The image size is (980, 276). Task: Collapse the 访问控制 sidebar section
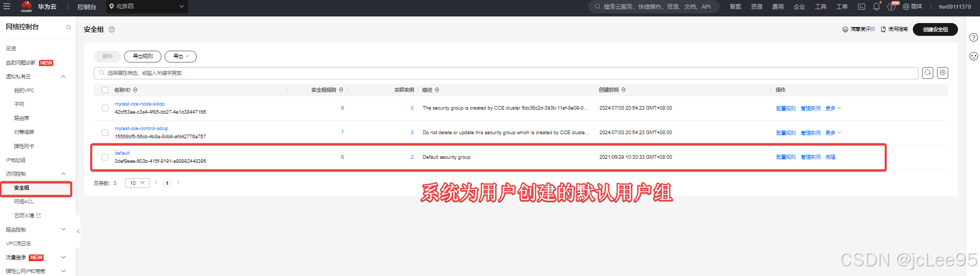[64, 174]
